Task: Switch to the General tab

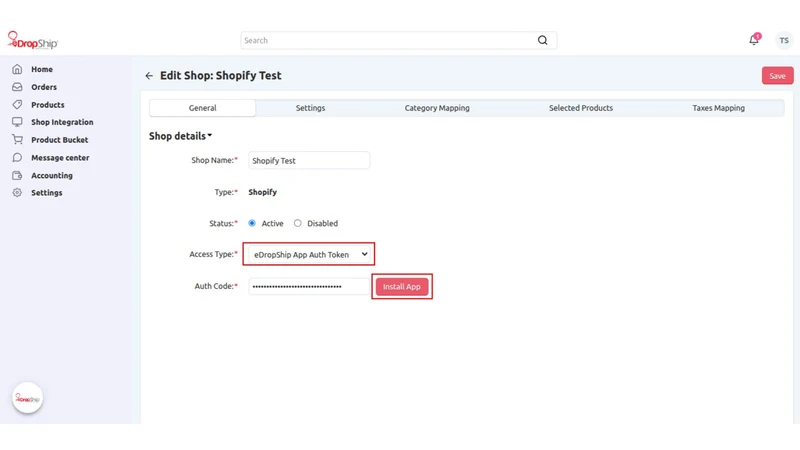Action: (203, 108)
